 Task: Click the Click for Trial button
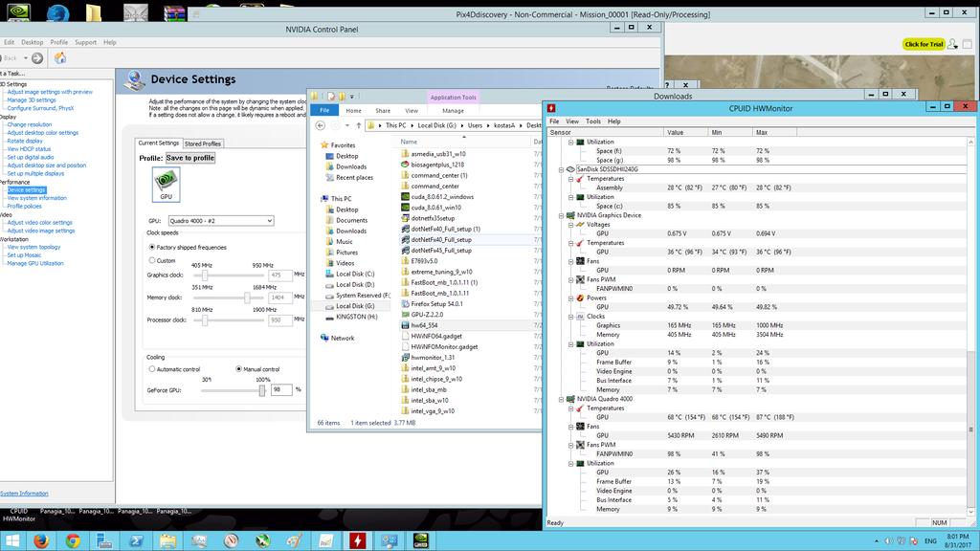click(924, 44)
